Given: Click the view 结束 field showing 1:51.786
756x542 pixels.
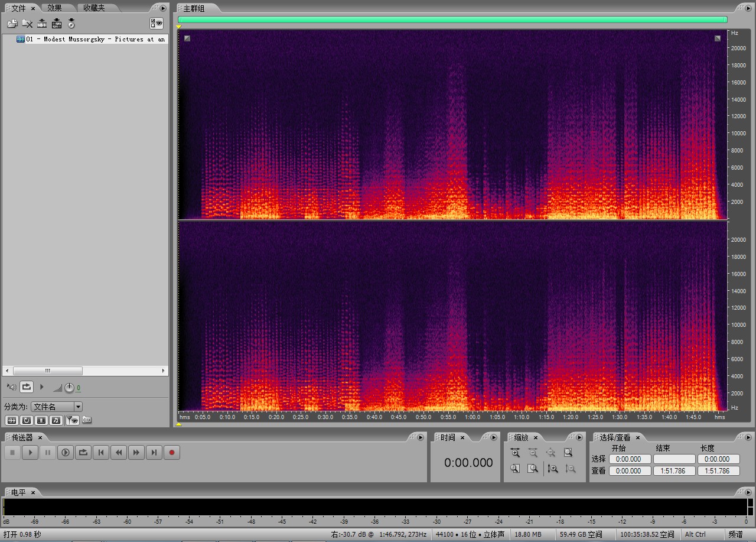Looking at the screenshot, I should (674, 471).
